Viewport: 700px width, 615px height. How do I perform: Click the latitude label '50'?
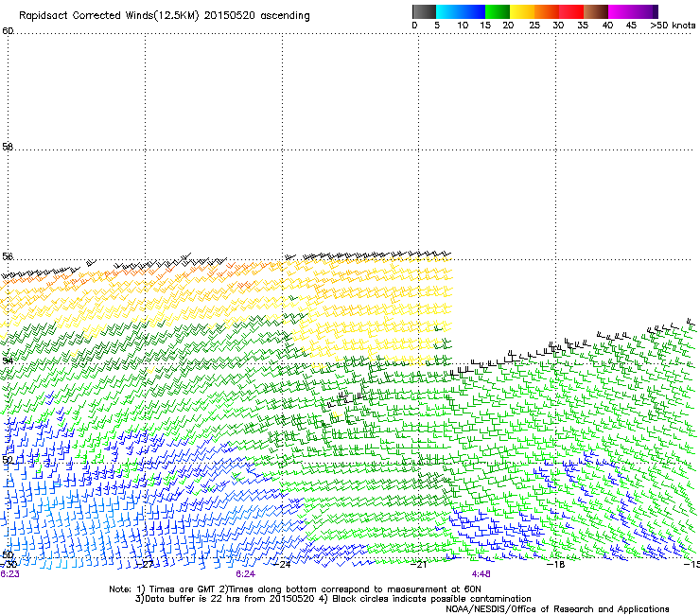8,554
